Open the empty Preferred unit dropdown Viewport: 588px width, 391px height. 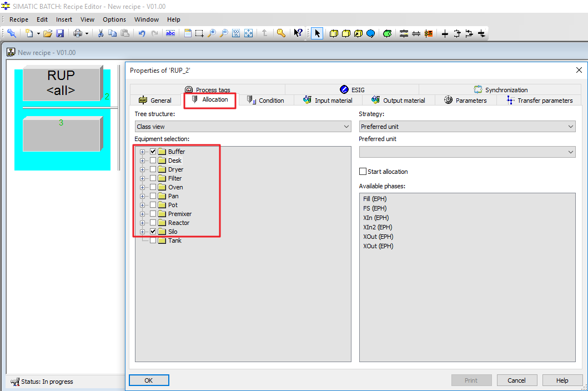468,152
